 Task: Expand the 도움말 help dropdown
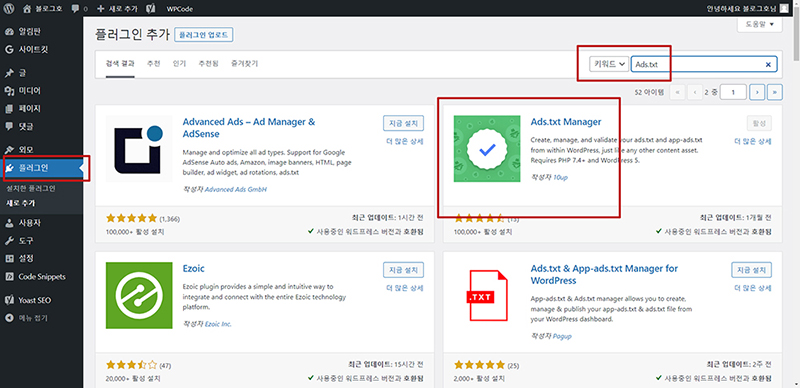click(759, 24)
